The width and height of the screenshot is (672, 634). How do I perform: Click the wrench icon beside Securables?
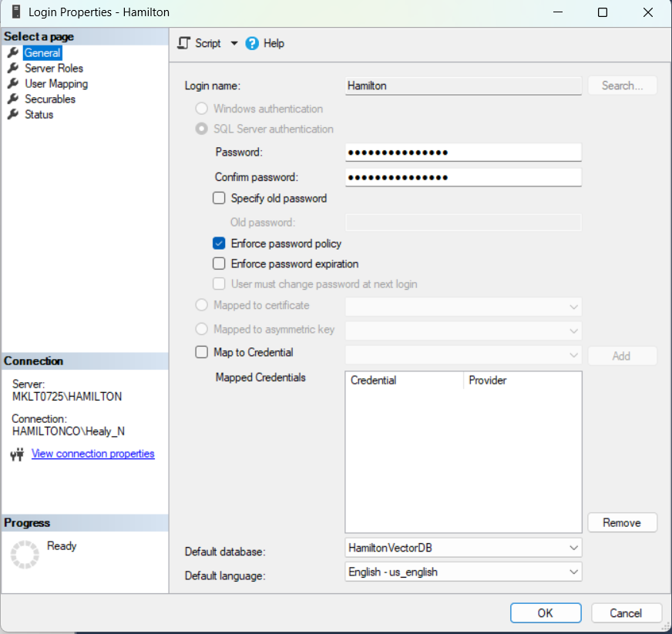pyautogui.click(x=12, y=99)
